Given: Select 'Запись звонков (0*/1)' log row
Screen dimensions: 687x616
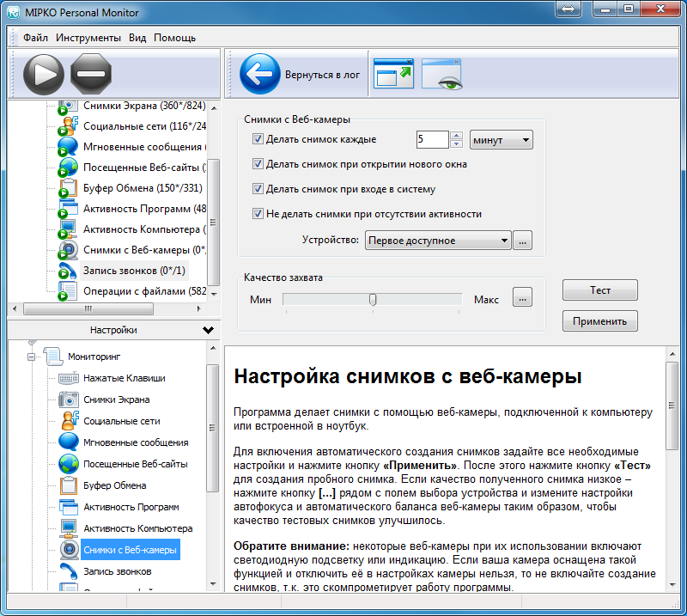Looking at the screenshot, I should pos(134,271).
